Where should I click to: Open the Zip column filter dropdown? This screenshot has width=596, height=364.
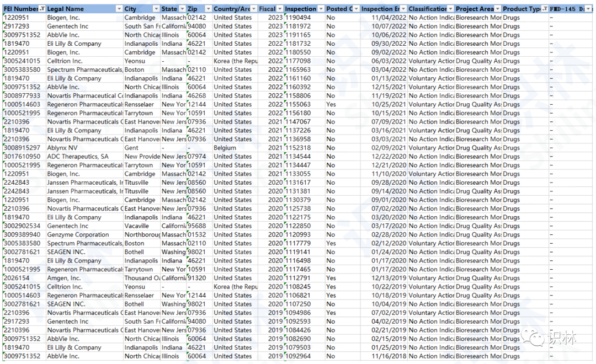(208, 9)
